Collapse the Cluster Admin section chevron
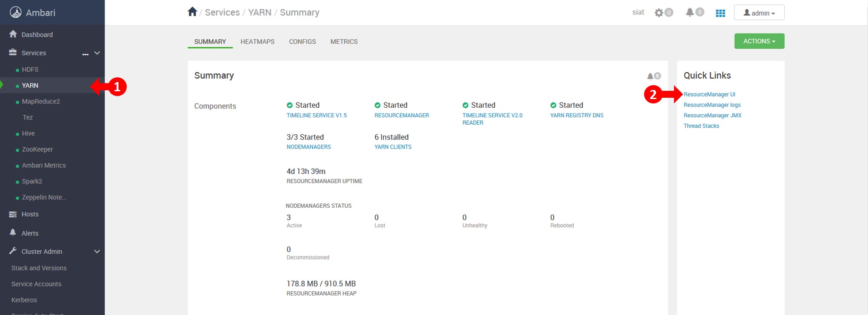 [97, 252]
